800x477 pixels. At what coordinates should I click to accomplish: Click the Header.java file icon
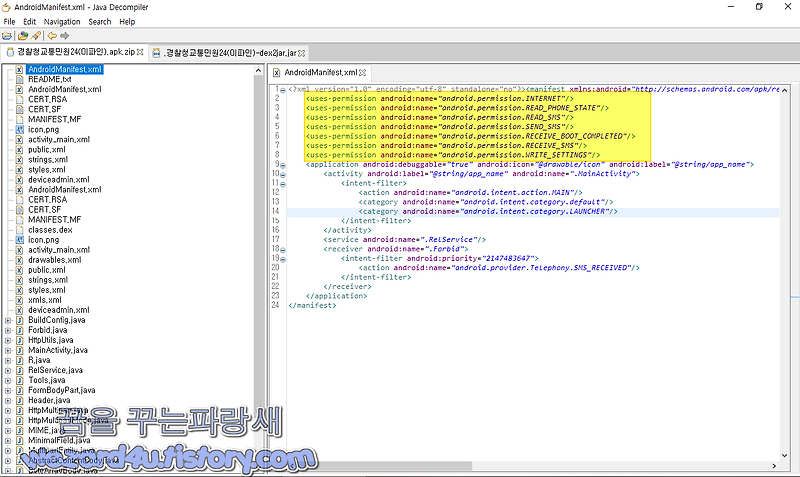[x=19, y=400]
